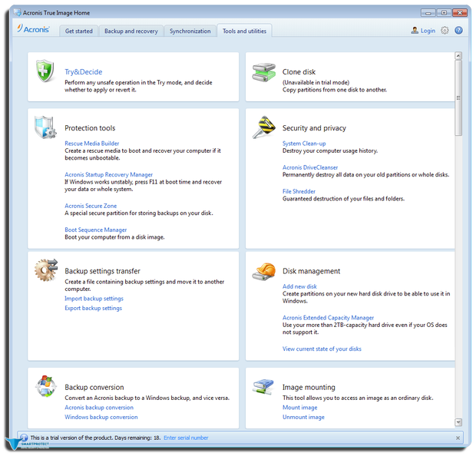
Task: Click the Backup settings transfer gear icon
Action: 45,270
